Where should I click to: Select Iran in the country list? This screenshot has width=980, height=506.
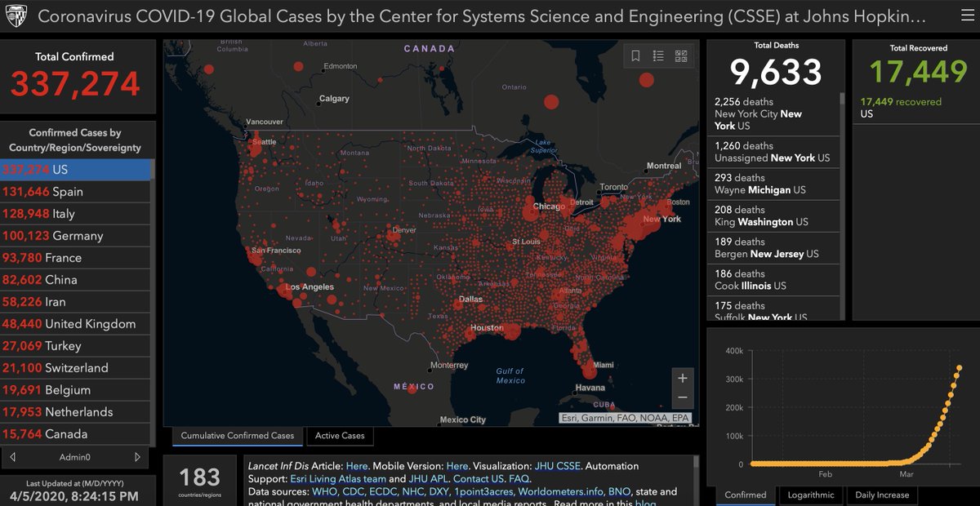click(x=75, y=302)
